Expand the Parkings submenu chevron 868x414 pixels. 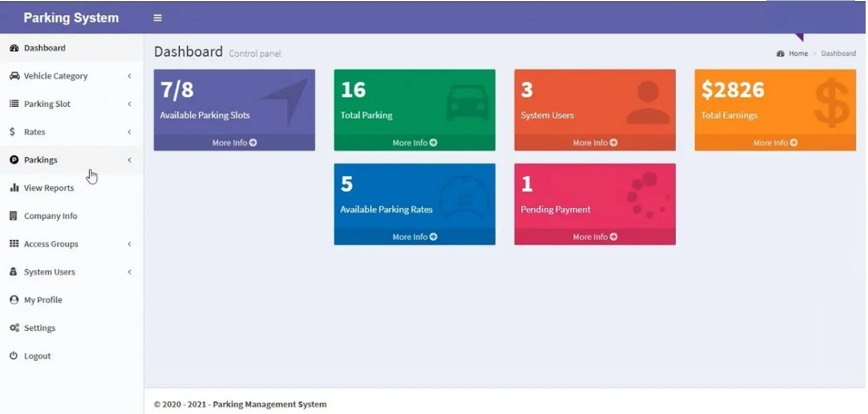pos(130,160)
